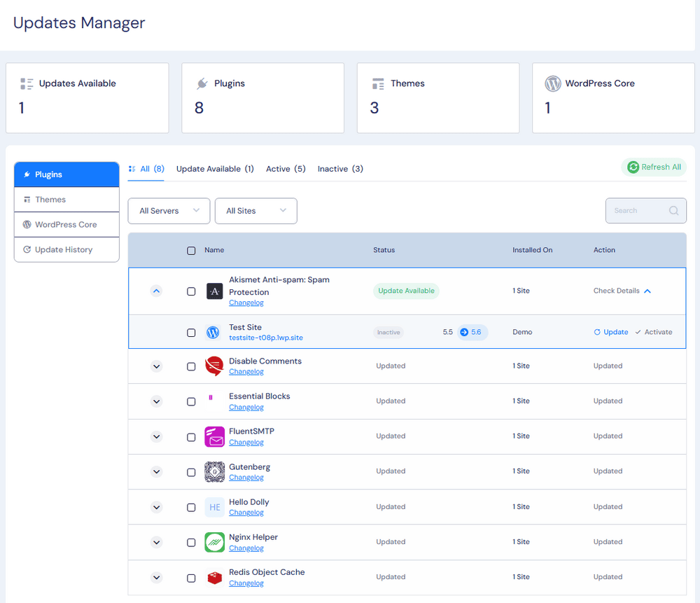Tick the Gutenberg checkbox
The width and height of the screenshot is (700, 603).
[191, 472]
